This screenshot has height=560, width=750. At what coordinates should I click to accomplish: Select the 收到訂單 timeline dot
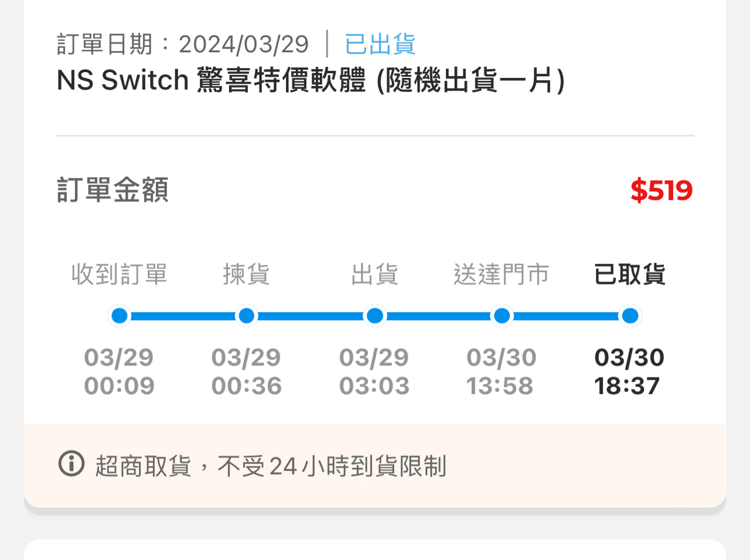(120, 316)
